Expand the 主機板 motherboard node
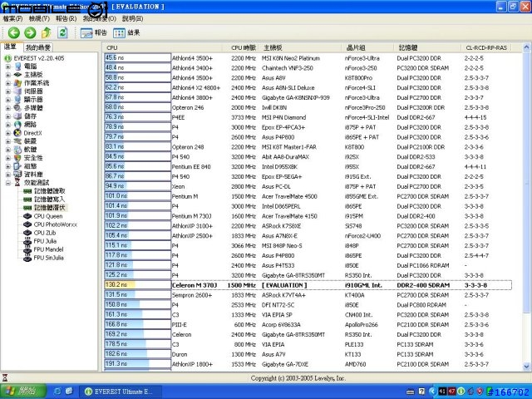 7,75
